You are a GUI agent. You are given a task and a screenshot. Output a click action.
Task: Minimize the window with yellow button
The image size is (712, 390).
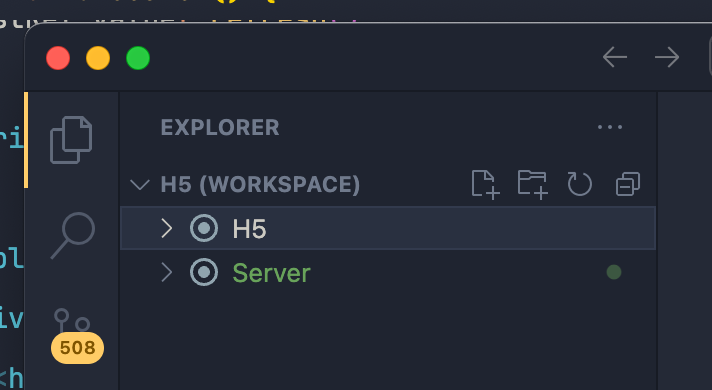[x=98, y=58]
